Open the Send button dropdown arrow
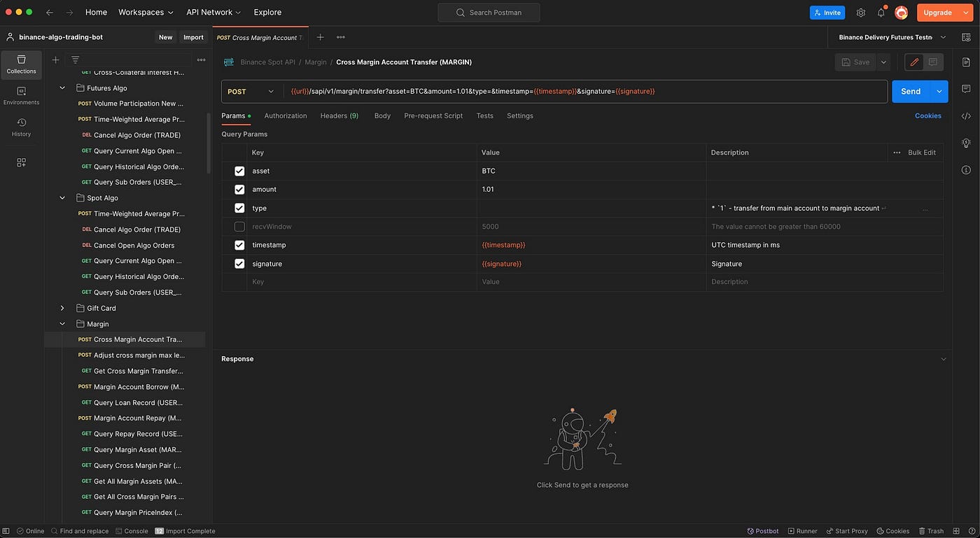The image size is (980, 538). click(x=939, y=92)
